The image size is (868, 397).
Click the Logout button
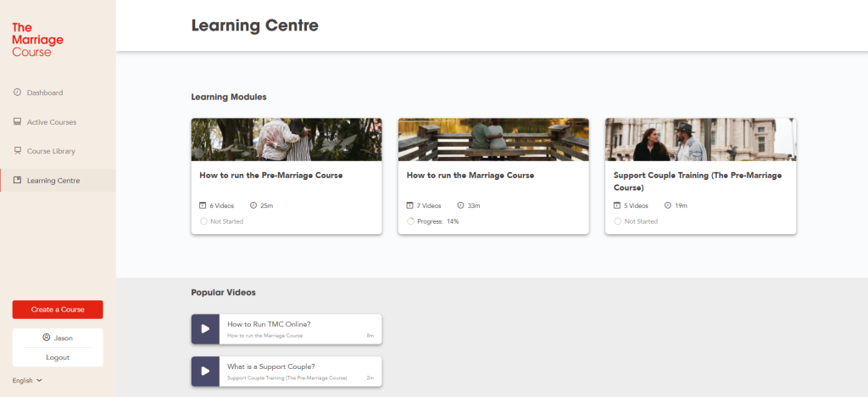(x=58, y=357)
